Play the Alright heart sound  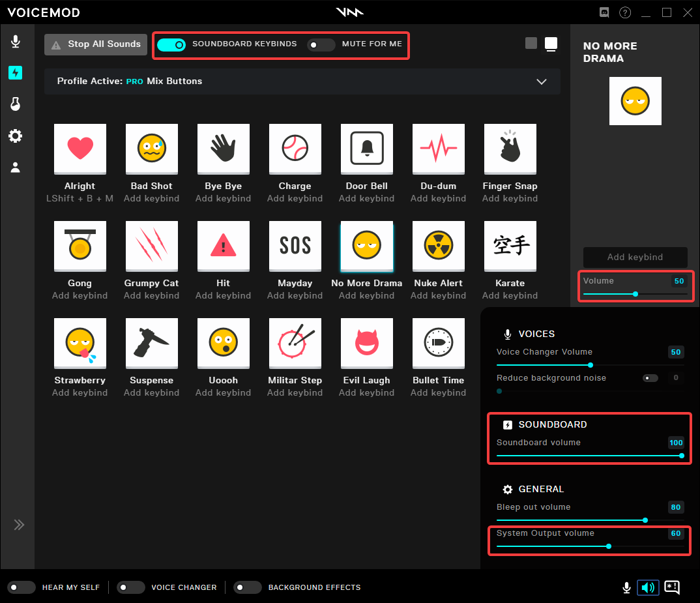[80, 149]
